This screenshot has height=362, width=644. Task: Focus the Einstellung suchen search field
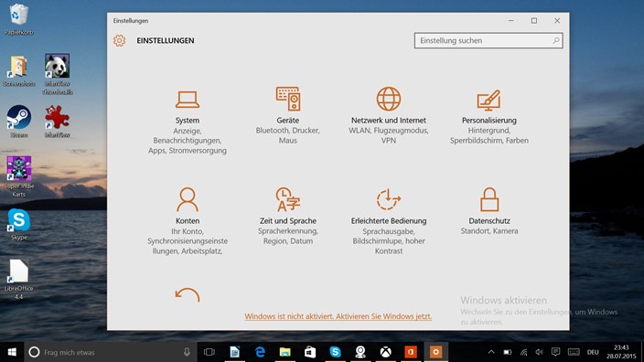[488, 40]
